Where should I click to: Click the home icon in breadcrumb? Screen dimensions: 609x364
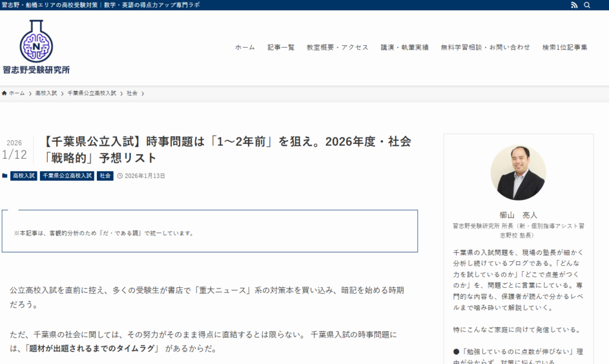(5, 93)
